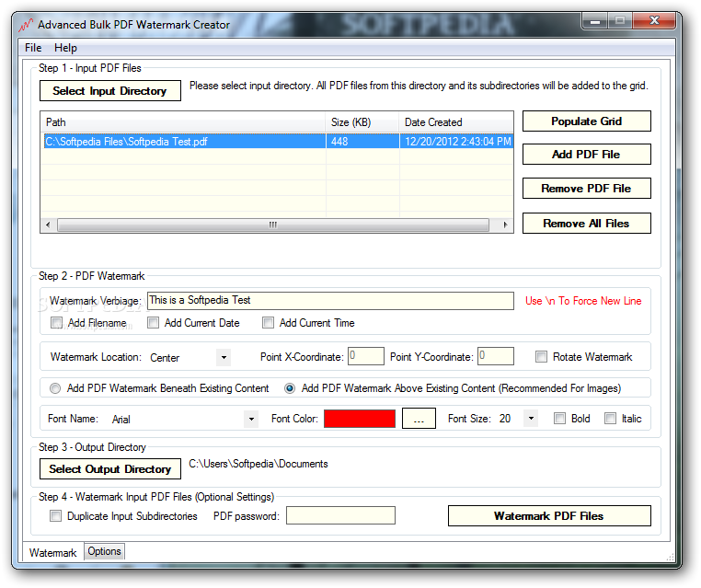Sort by the Date Created column header
The width and height of the screenshot is (701, 588).
[x=456, y=122]
